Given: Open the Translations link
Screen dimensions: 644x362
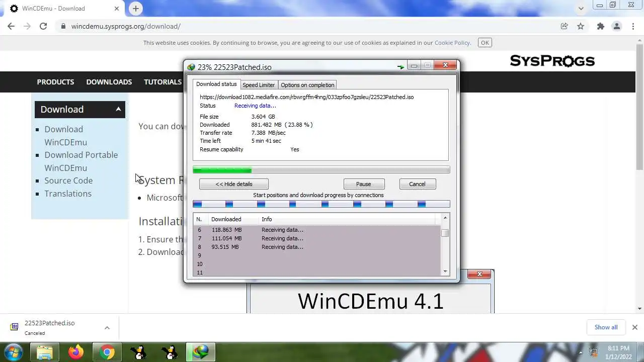Looking at the screenshot, I should pos(68,194).
